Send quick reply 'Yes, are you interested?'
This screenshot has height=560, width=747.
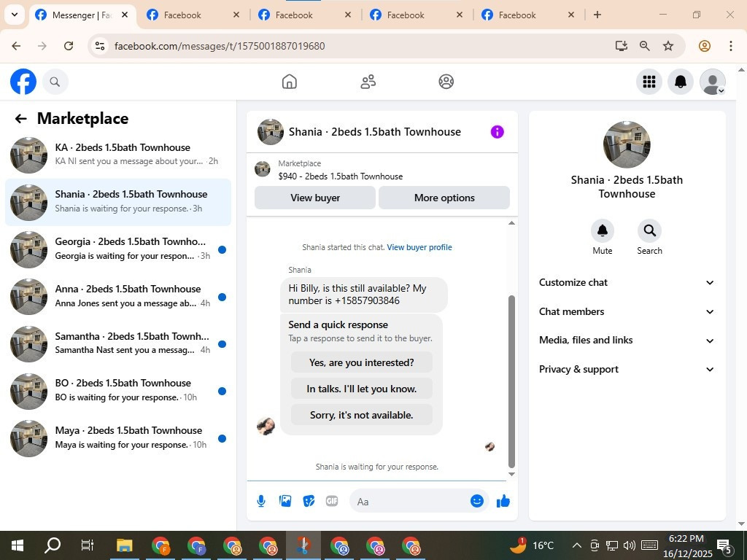click(362, 362)
